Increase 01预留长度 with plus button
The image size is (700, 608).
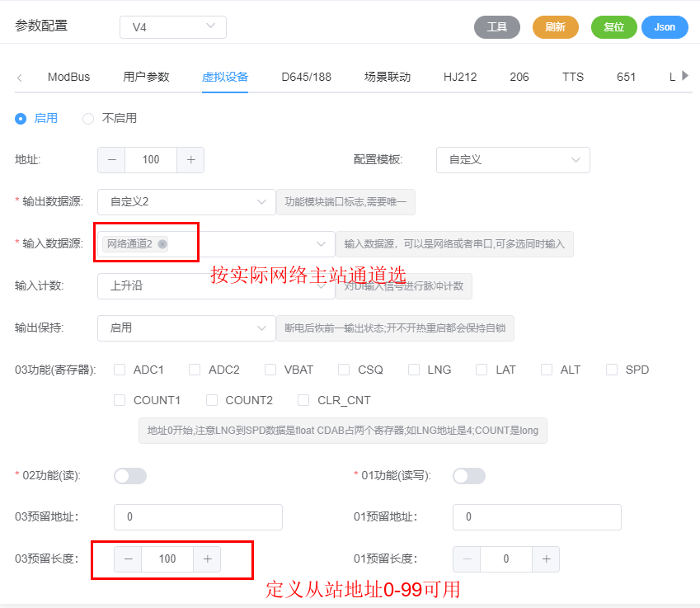tap(546, 559)
